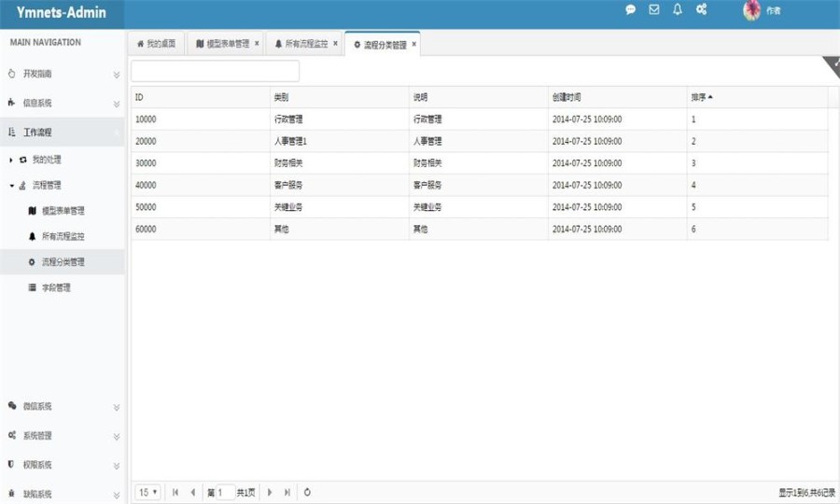The image size is (840, 504).
Task: Click the 流程管理 folder icon
Action: click(x=22, y=186)
